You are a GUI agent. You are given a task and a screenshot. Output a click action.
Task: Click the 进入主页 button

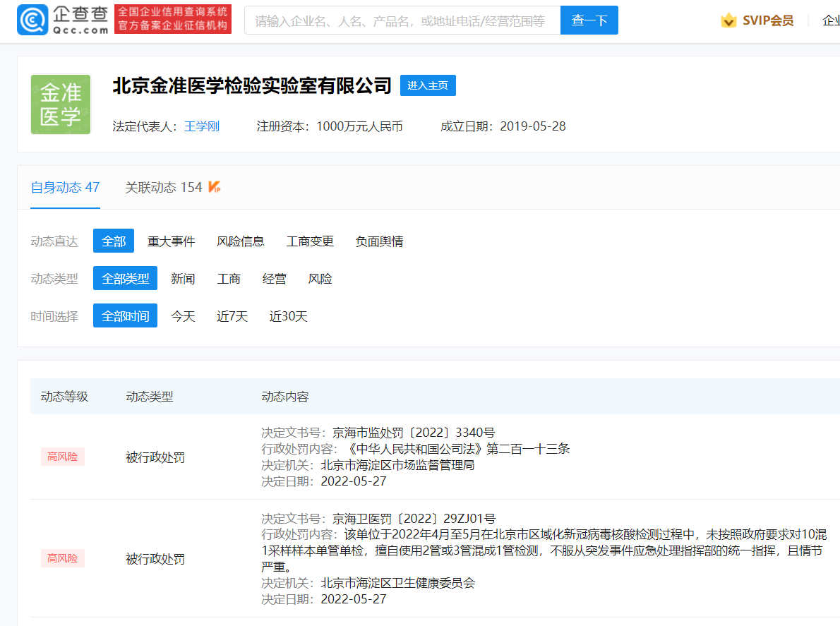[428, 85]
